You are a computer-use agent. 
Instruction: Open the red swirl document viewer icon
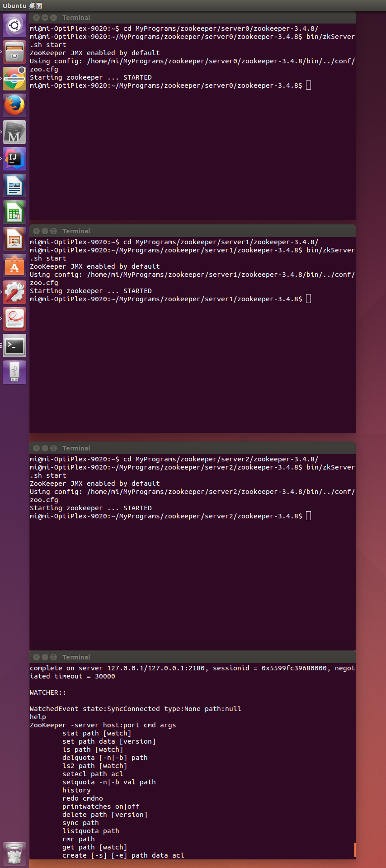click(14, 319)
